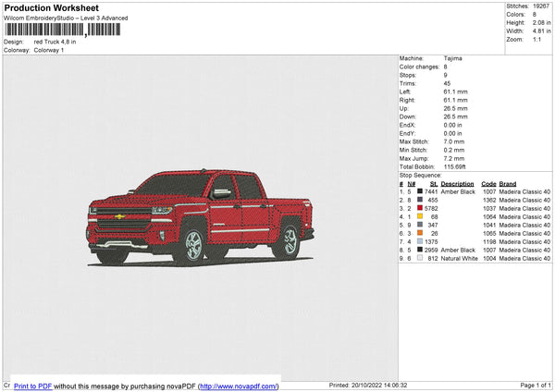
Task: Open the 'Print to PDF' link
Action: click(x=33, y=386)
